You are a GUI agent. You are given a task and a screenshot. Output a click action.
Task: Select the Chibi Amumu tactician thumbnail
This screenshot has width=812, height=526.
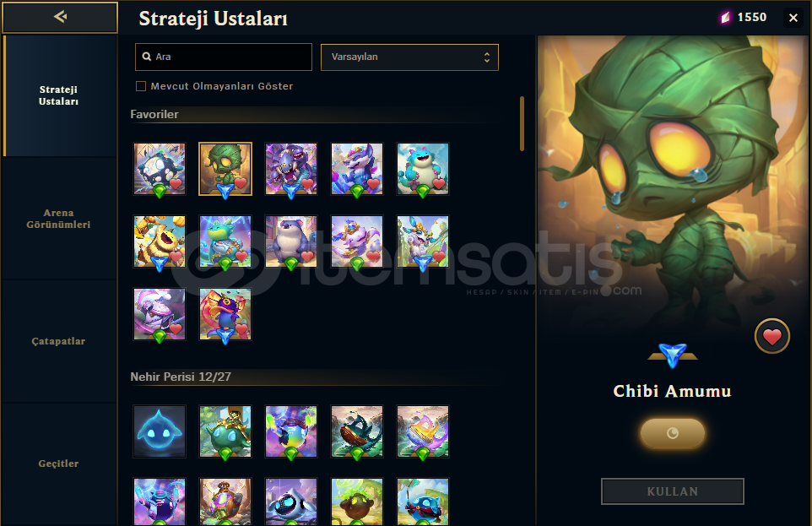coord(225,169)
